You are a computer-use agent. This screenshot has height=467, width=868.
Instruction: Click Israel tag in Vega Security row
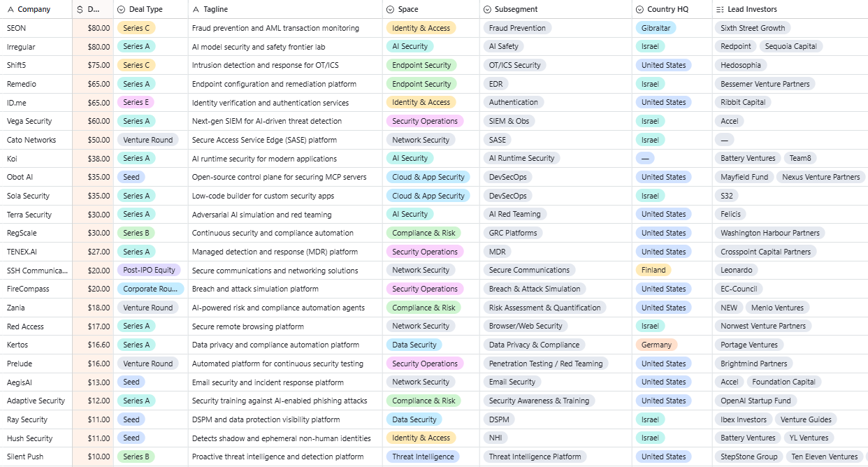coord(650,121)
